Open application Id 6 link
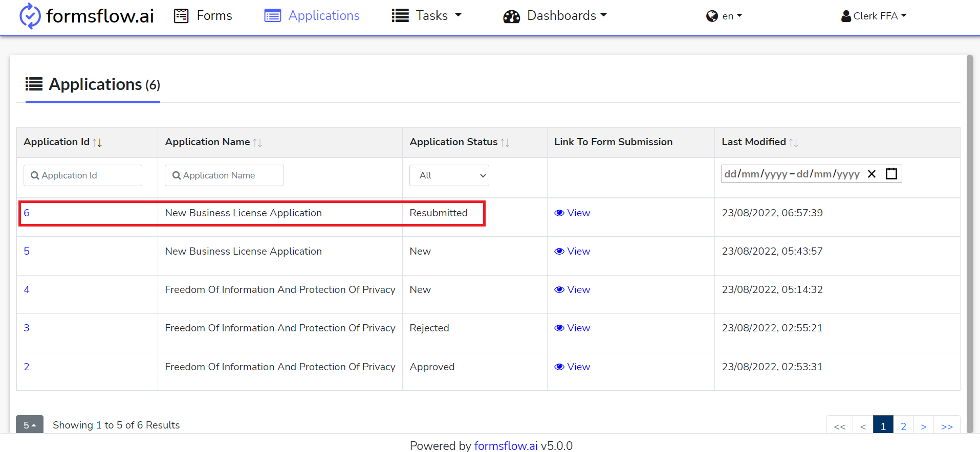Viewport: 980px width, 452px height. tap(27, 213)
